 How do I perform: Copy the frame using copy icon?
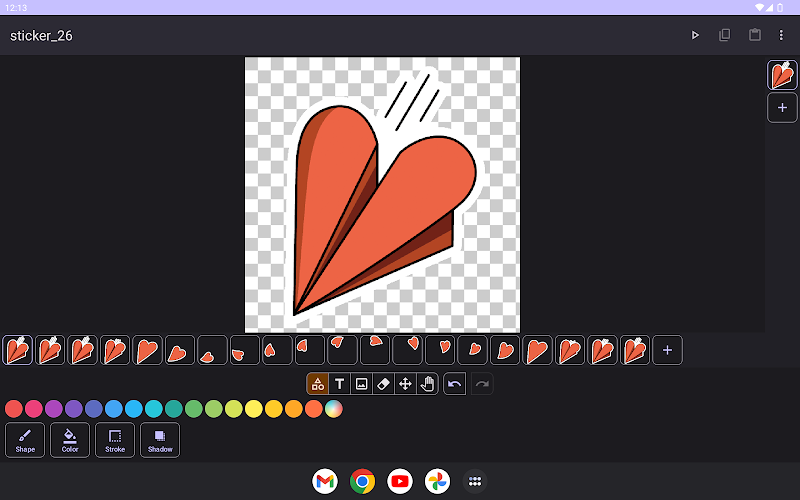(x=725, y=35)
